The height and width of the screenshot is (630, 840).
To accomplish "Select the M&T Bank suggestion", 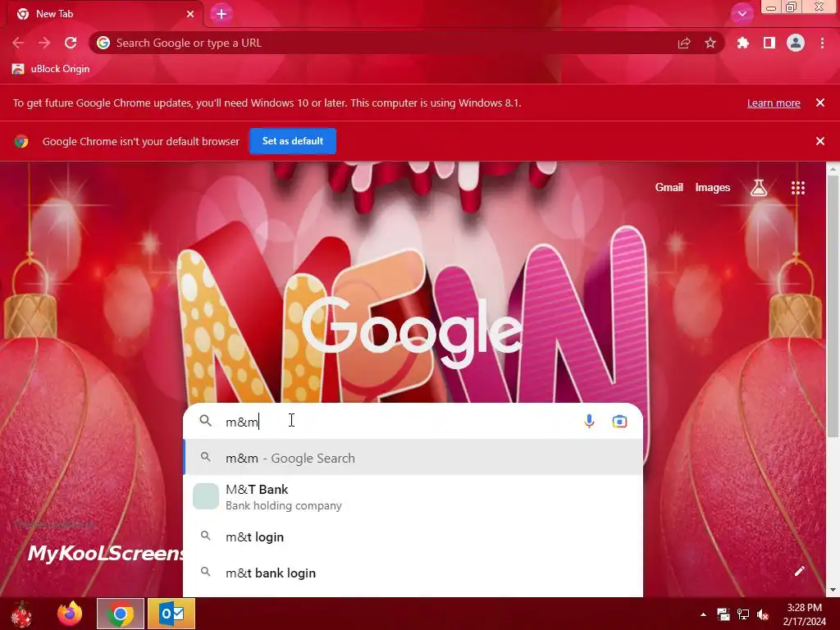I will point(413,496).
